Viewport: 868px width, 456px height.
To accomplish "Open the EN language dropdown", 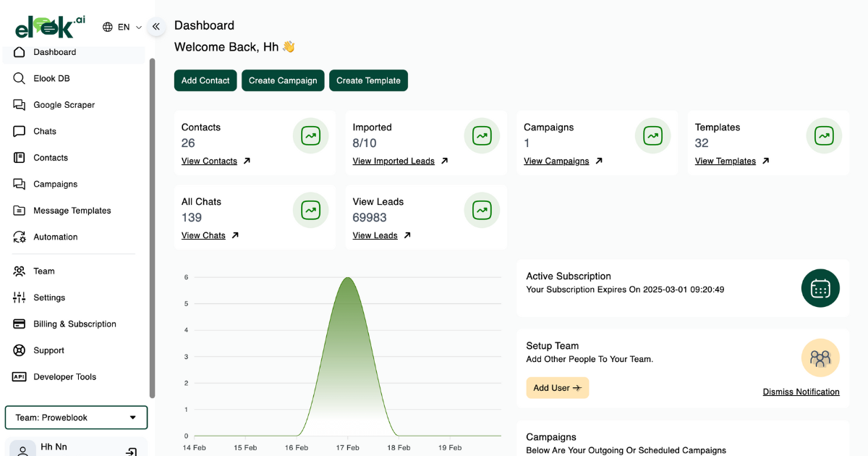I will point(123,27).
